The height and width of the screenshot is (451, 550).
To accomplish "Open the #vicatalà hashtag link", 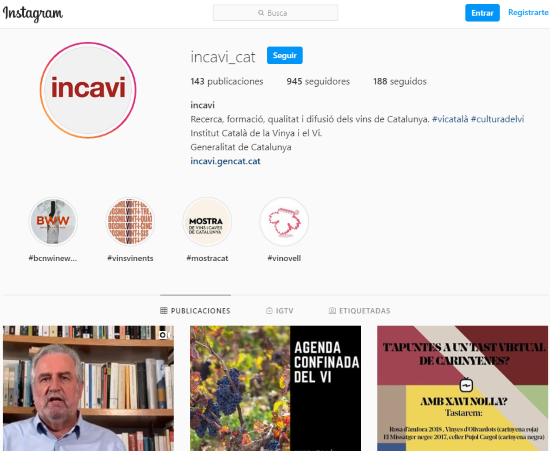I will 450,119.
